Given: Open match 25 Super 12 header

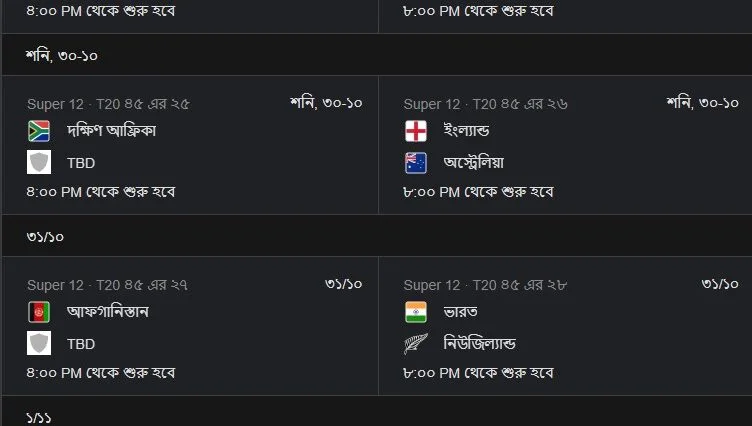Looking at the screenshot, I should tap(108, 104).
